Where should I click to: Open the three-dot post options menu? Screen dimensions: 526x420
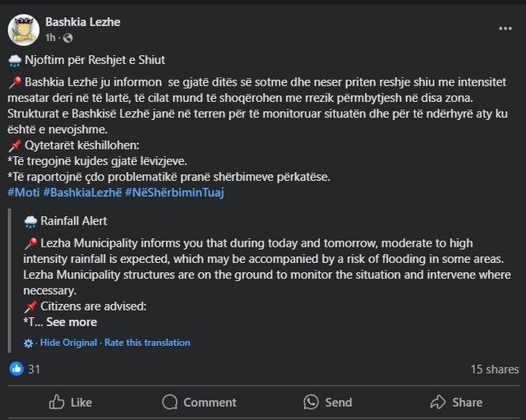click(505, 28)
